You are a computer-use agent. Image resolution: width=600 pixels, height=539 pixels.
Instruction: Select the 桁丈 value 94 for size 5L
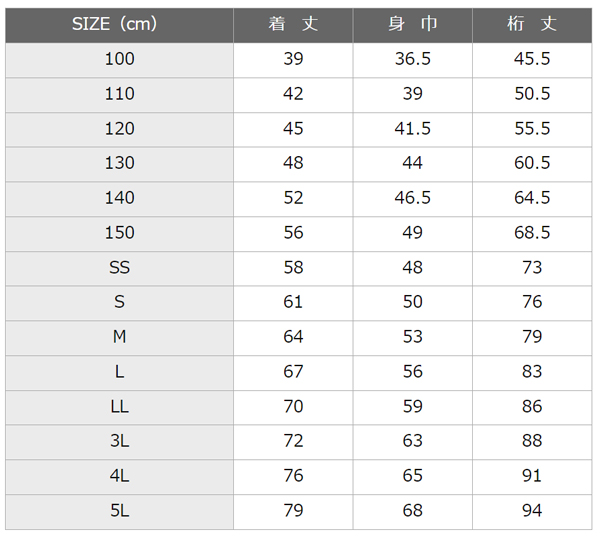pyautogui.click(x=532, y=511)
